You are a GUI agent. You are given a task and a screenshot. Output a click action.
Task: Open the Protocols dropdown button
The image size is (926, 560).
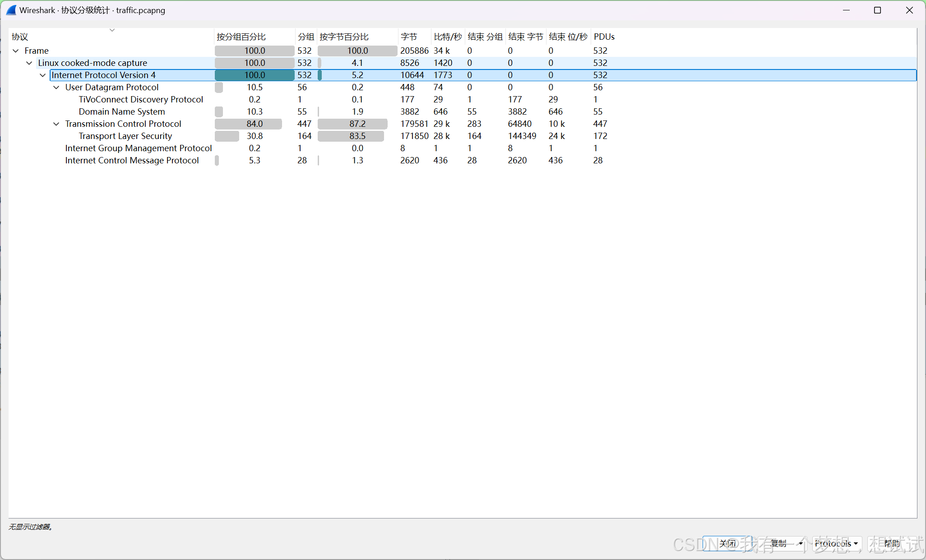836,543
